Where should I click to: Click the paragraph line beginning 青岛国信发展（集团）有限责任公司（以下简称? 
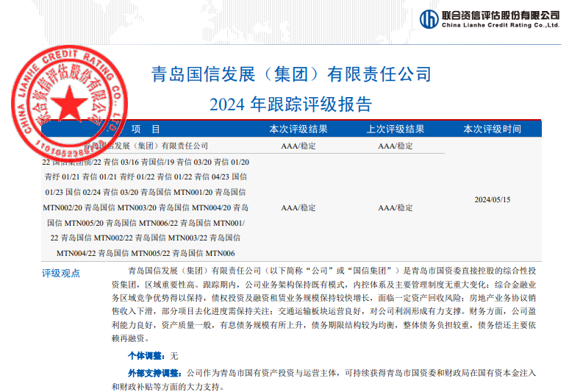[x=332, y=271]
